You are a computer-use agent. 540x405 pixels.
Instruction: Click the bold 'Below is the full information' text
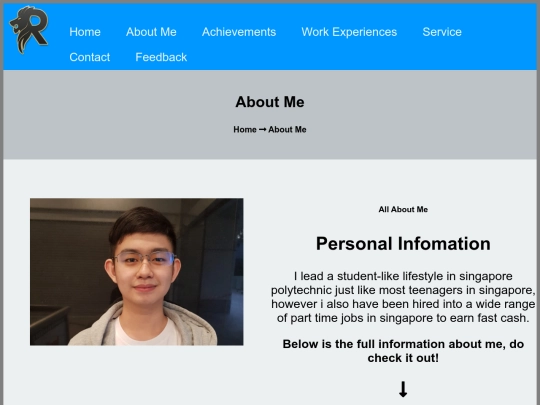coord(403,351)
